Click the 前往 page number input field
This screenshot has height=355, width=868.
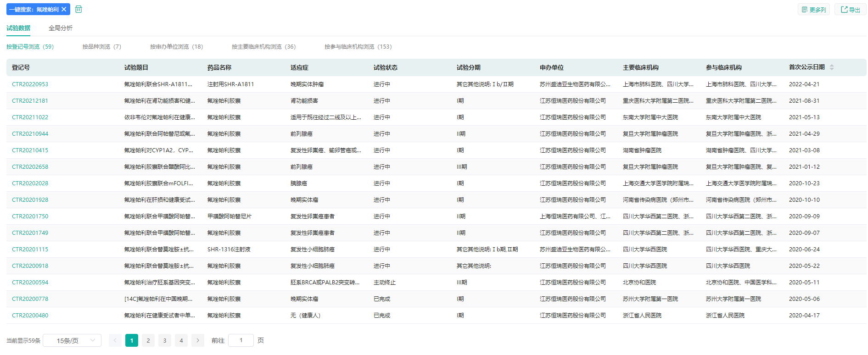coord(241,340)
